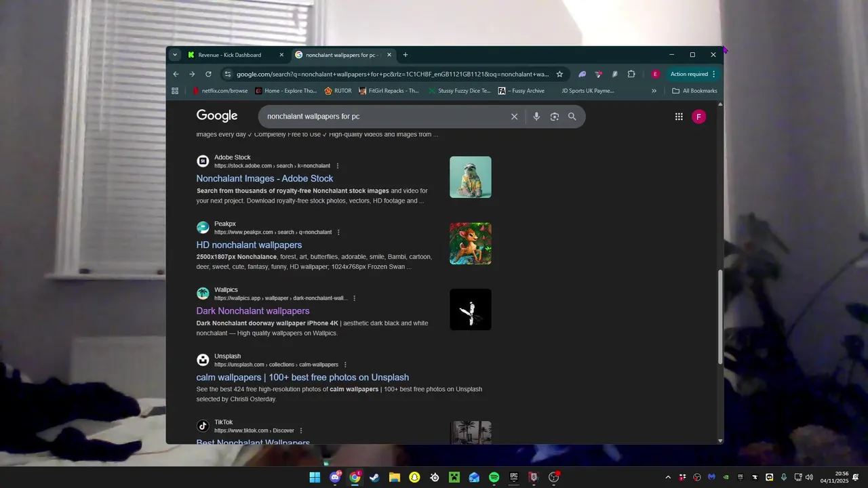Open Nonchalant Images - Adobe Stock link
868x488 pixels.
point(264,179)
